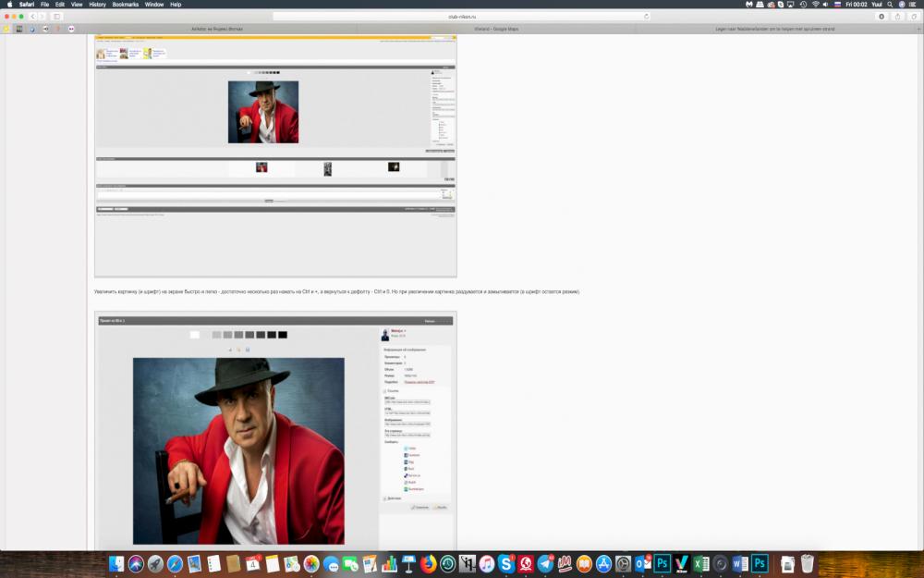Open the Window menu
Image resolution: width=924 pixels, height=578 pixels.
[x=154, y=4]
